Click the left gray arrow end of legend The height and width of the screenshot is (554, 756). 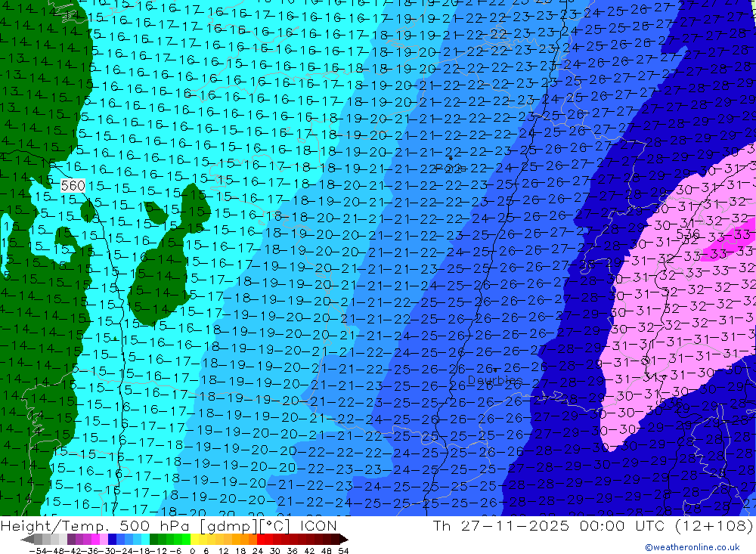click(x=27, y=539)
